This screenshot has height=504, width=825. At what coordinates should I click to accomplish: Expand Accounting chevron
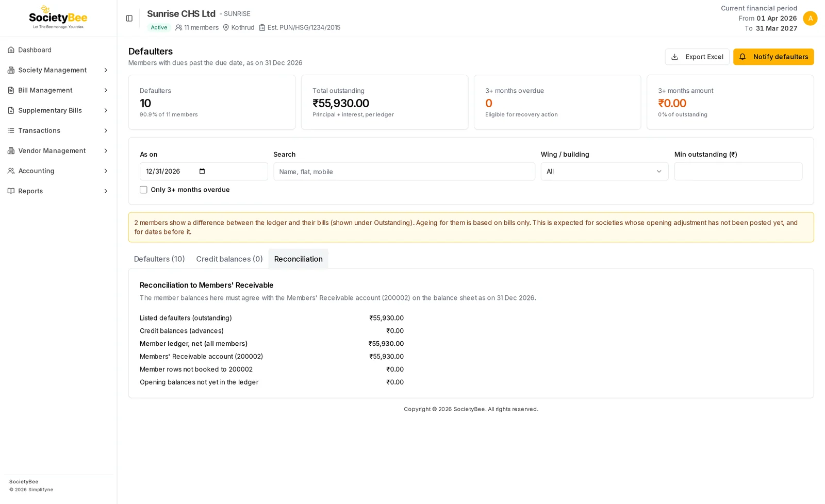coord(106,171)
